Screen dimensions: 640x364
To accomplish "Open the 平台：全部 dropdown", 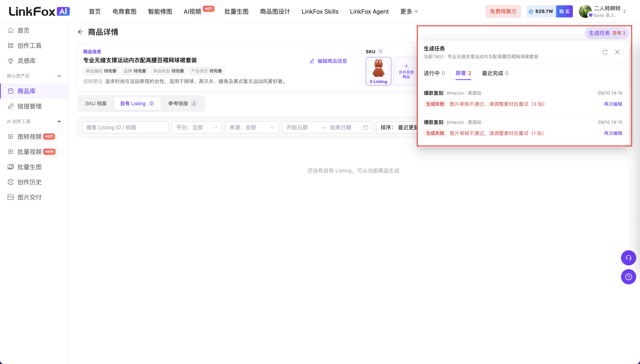I will [197, 128].
